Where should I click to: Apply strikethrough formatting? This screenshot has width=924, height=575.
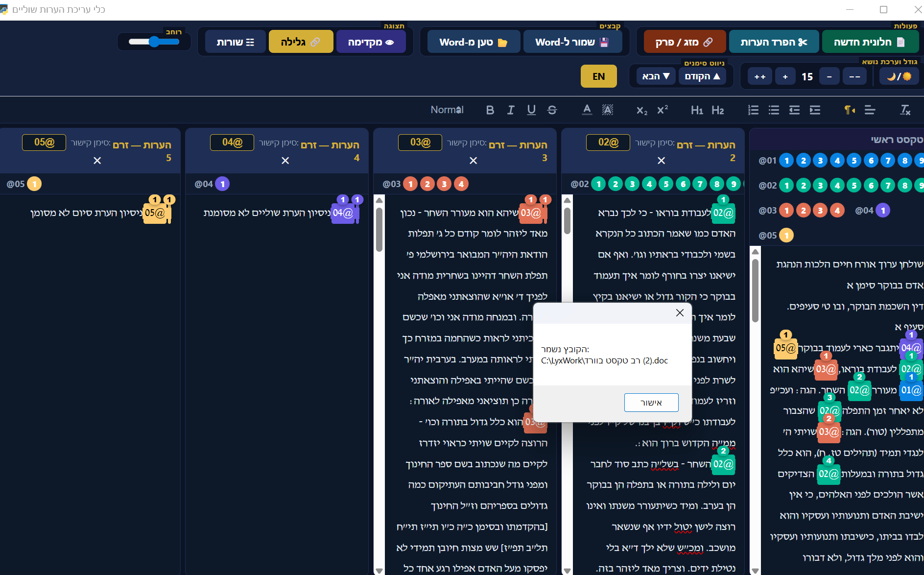(x=552, y=110)
